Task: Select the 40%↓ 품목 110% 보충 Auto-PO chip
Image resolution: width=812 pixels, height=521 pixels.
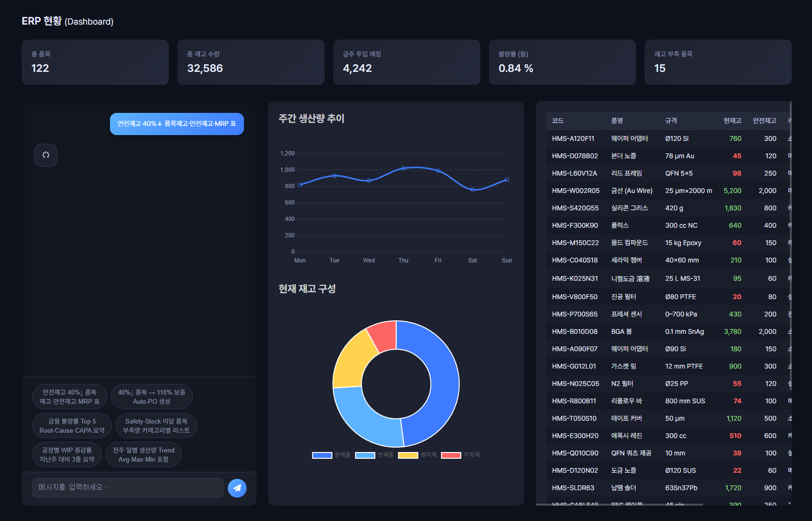Action: coord(152,397)
